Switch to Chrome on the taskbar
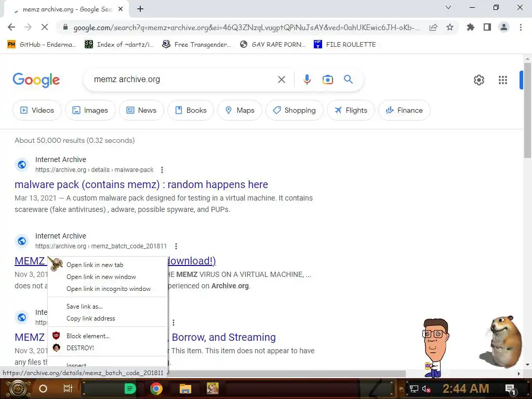This screenshot has width=532, height=399. (x=156, y=389)
